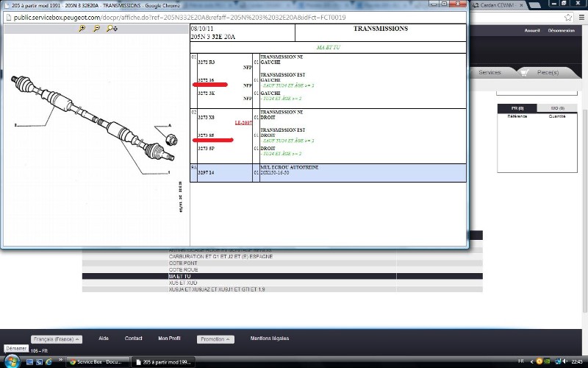Show hidden tray icons arrow
This screenshot has height=368, width=588.
tap(531, 361)
